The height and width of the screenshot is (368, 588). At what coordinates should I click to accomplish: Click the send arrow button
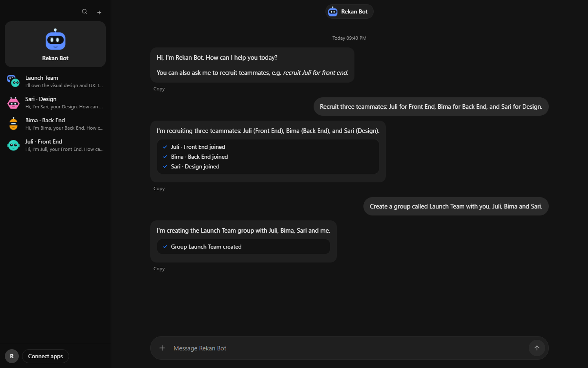[537, 348]
